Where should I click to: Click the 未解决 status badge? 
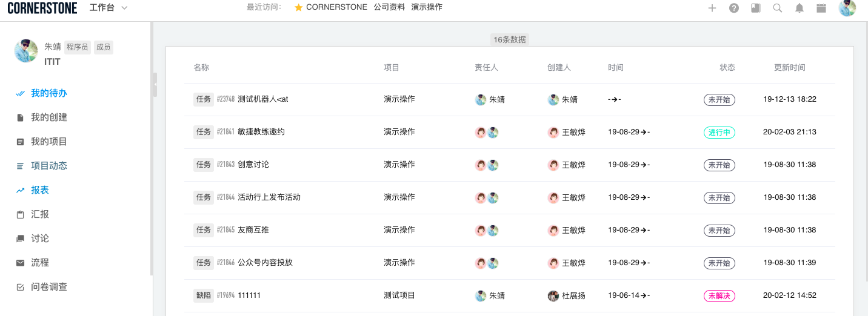(x=719, y=296)
